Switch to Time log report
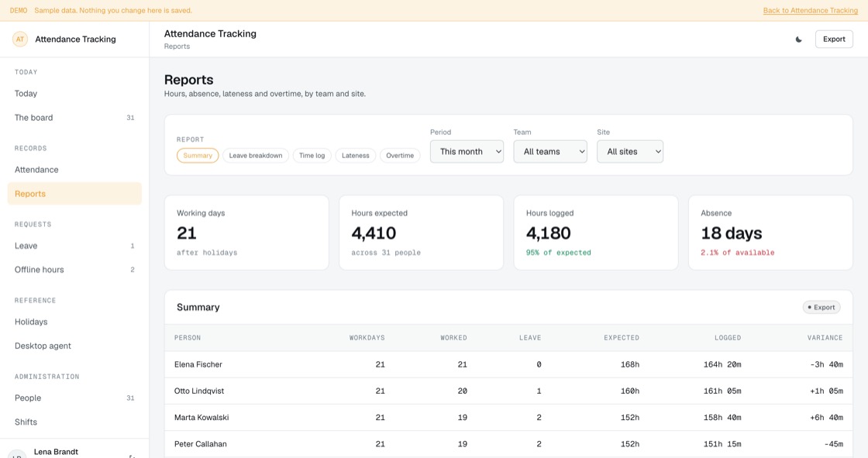This screenshot has width=868, height=458. [312, 156]
